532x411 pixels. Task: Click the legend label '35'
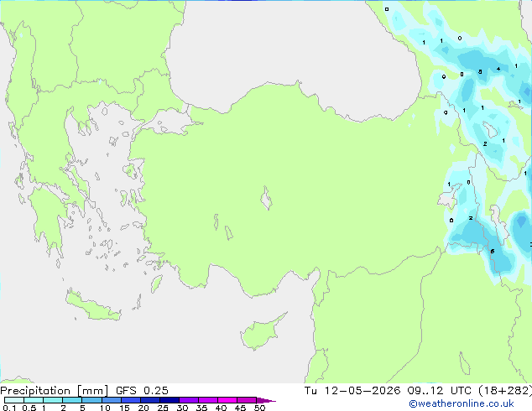pyautogui.click(x=202, y=408)
